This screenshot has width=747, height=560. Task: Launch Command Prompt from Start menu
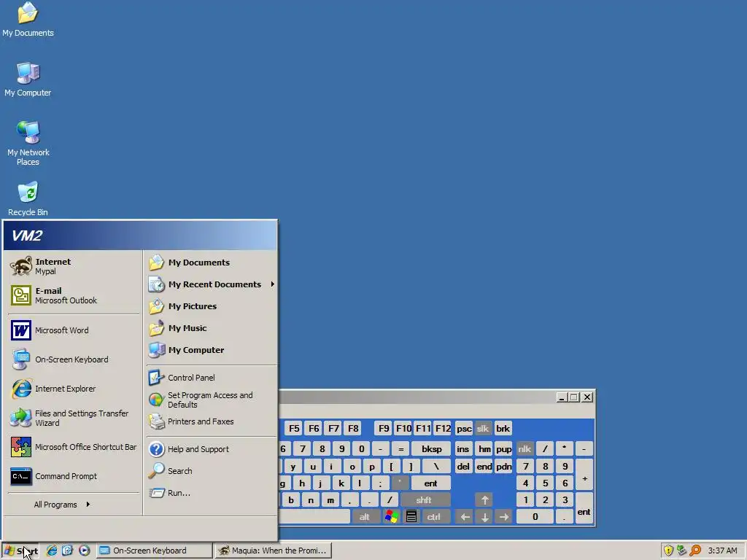(x=74, y=476)
